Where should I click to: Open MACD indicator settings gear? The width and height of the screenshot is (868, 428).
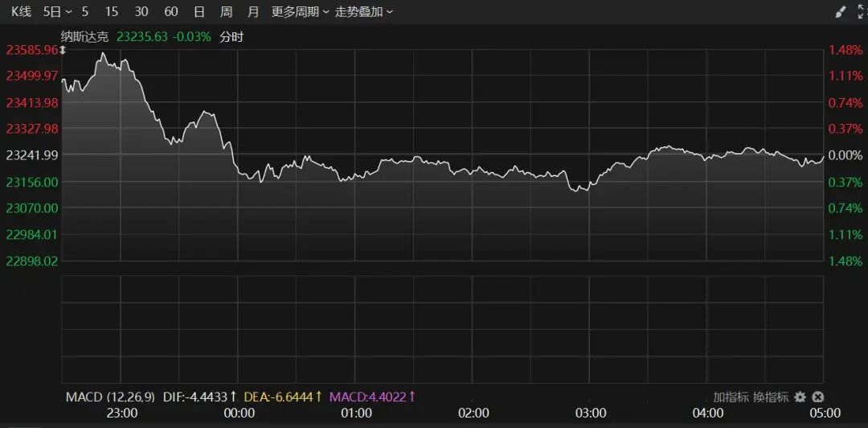tap(800, 397)
